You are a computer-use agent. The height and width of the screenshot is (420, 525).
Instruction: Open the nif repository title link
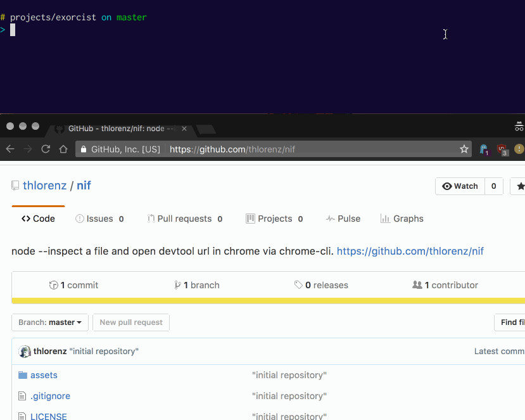click(84, 186)
